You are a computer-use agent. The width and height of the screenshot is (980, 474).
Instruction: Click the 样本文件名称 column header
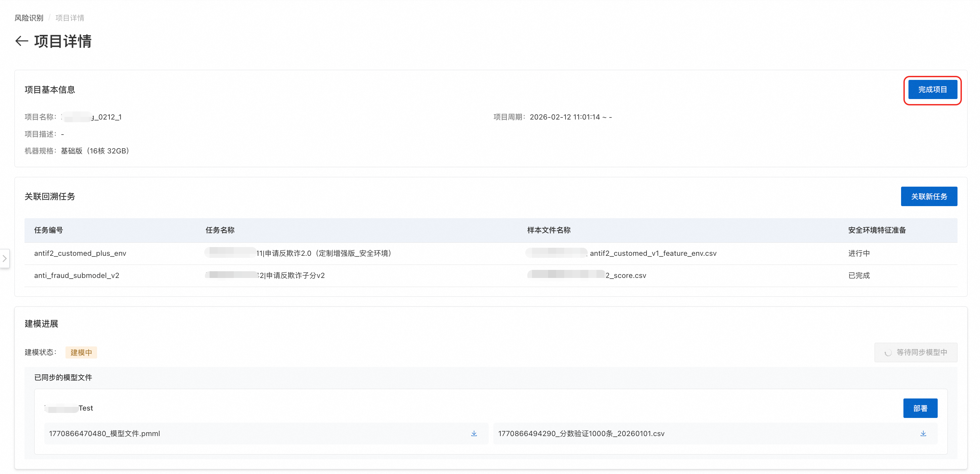[x=548, y=230]
